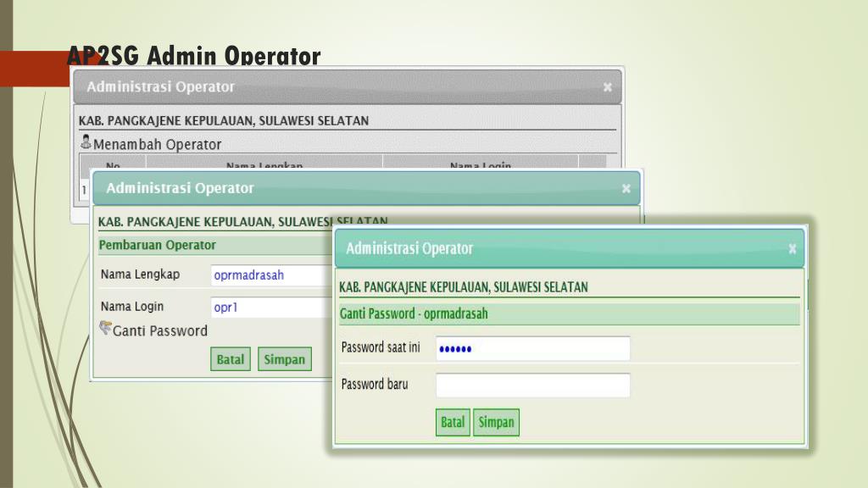868x488 pixels.
Task: Click the Password baru label
Action: 375,384
